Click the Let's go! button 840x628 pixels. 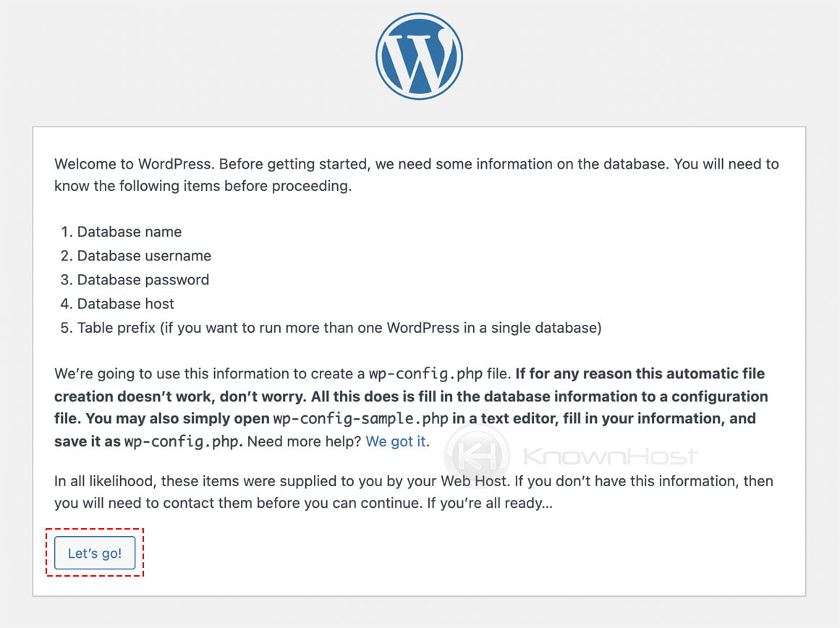pos(94,553)
